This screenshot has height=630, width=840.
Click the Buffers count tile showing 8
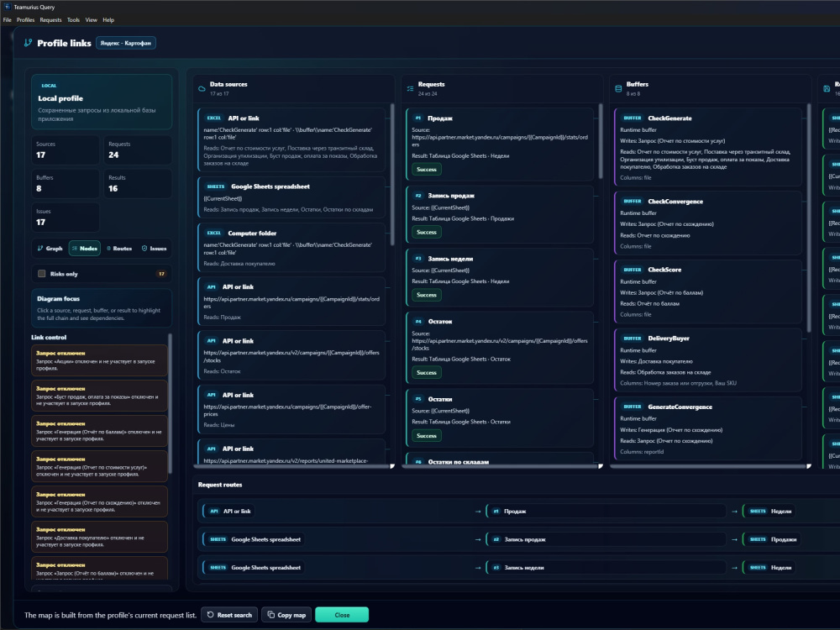pyautogui.click(x=66, y=184)
